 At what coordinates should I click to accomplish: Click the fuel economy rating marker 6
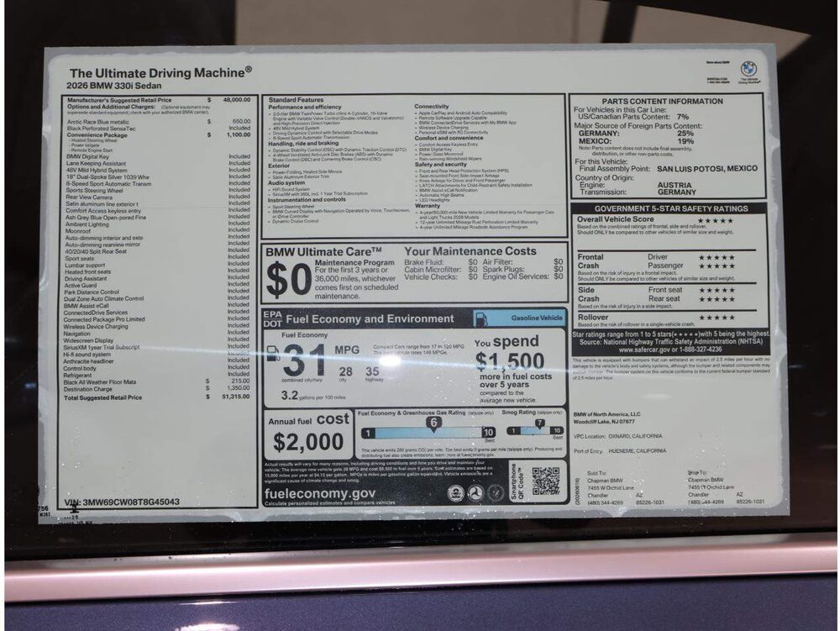[x=433, y=423]
